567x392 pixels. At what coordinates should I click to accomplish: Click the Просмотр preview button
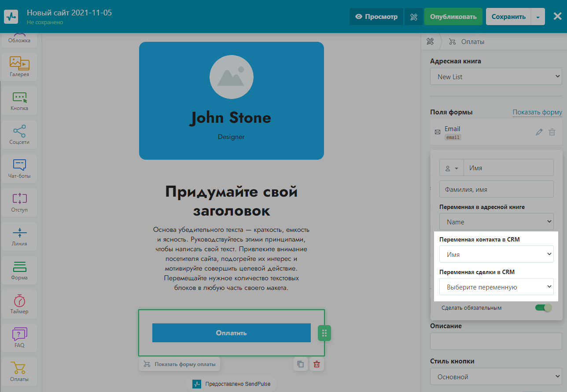376,17
